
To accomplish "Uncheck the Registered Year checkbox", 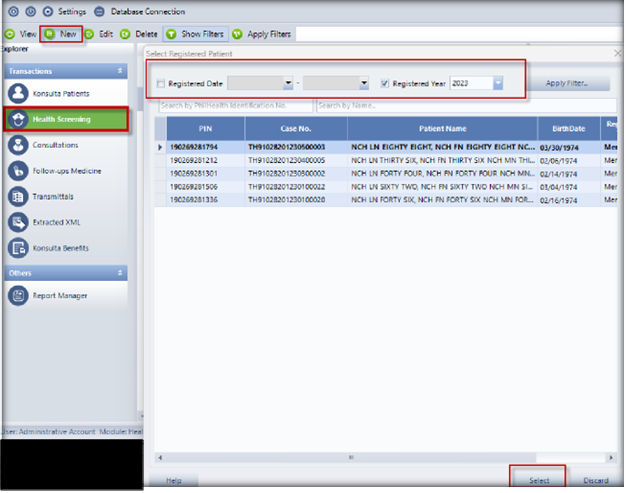I will pos(386,84).
